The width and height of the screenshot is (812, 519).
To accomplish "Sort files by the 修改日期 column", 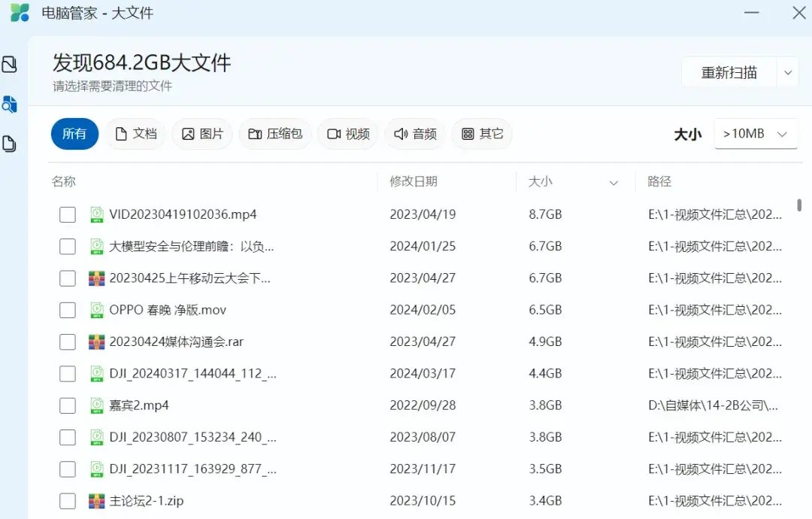I will [415, 181].
